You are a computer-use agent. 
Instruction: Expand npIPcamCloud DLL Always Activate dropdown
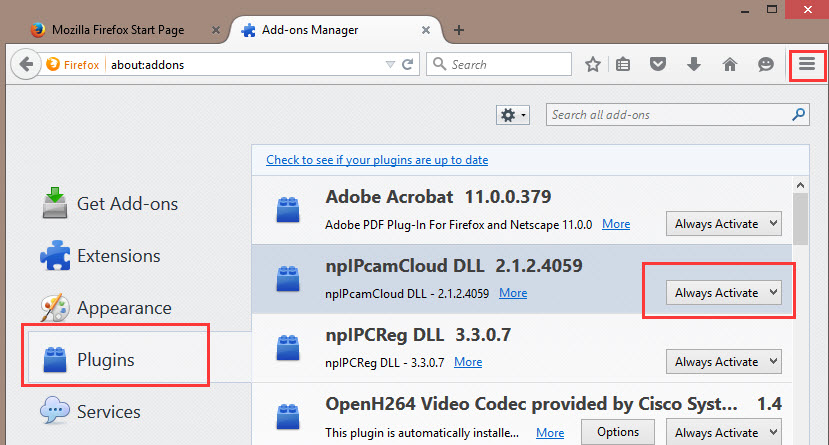click(724, 293)
